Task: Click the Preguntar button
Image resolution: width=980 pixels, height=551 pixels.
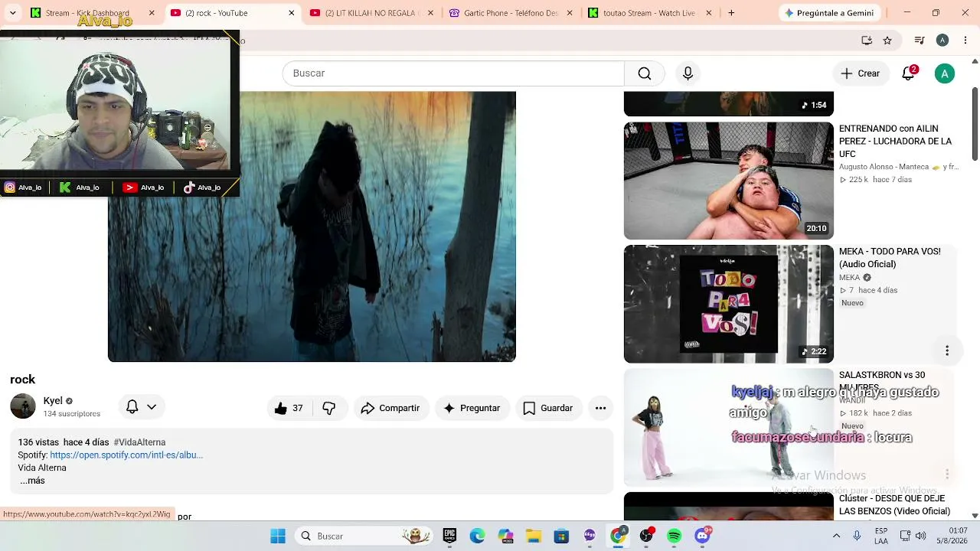Action: (472, 408)
